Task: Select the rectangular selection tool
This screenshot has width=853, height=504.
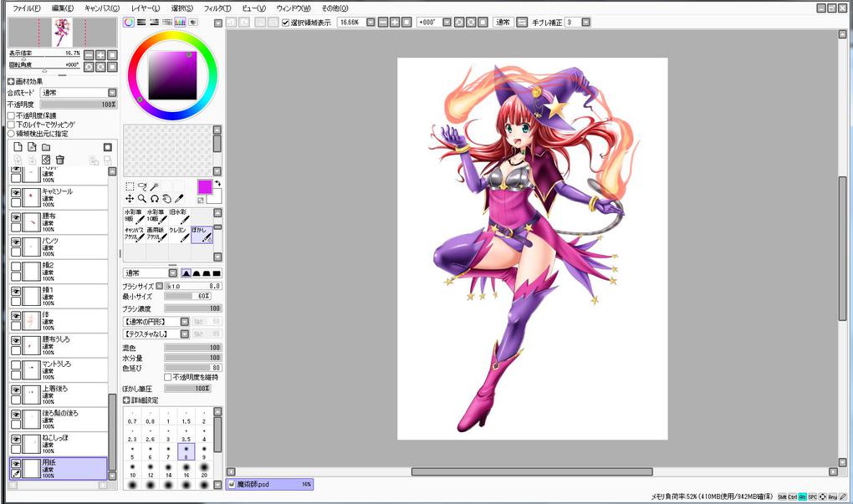Action: (130, 186)
